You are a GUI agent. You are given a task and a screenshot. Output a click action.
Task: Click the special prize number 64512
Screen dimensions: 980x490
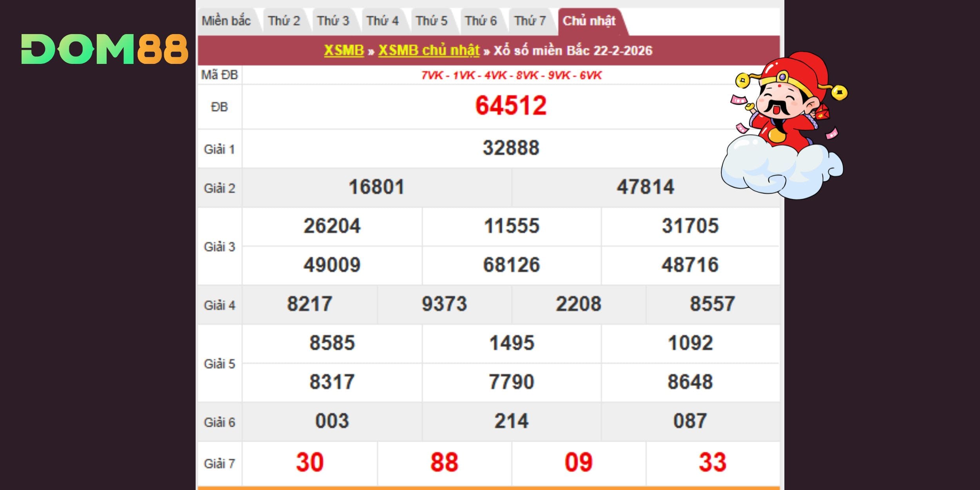click(x=511, y=106)
